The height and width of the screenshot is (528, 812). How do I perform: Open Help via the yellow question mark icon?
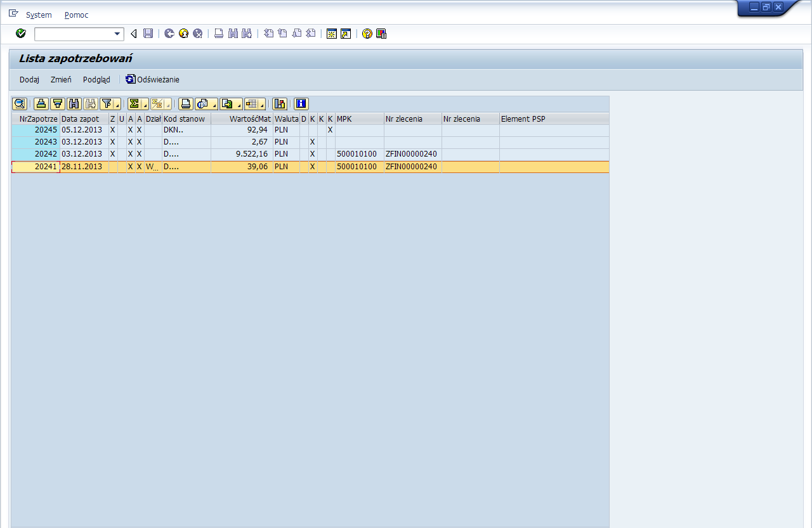(x=367, y=34)
